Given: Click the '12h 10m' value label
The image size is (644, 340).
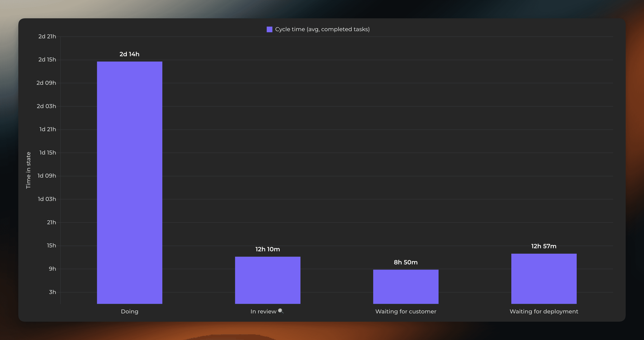Looking at the screenshot, I should click(x=268, y=249).
